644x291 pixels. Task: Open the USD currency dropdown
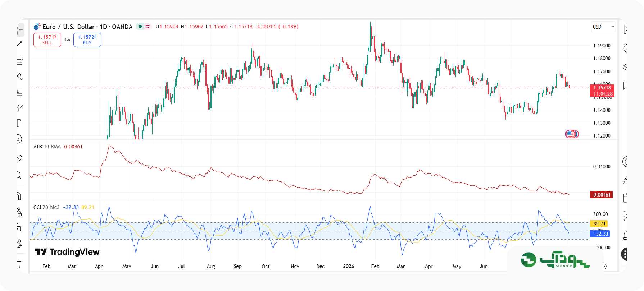(603, 27)
